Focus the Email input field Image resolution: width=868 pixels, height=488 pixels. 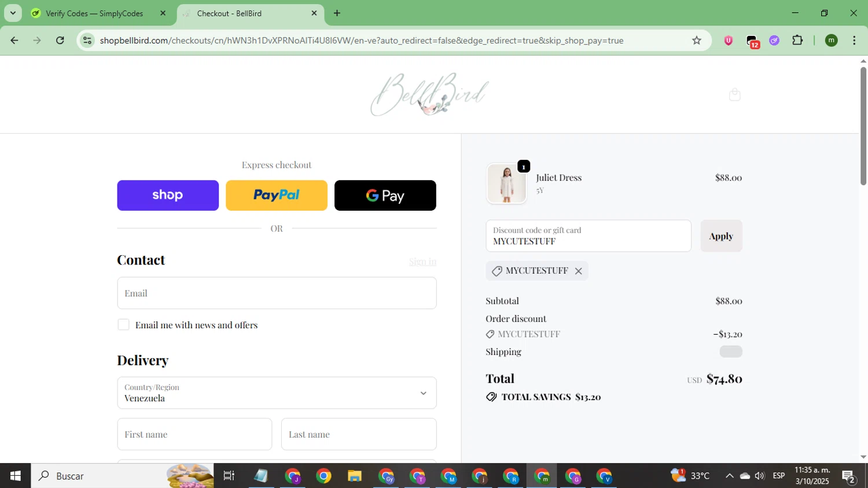(x=277, y=293)
